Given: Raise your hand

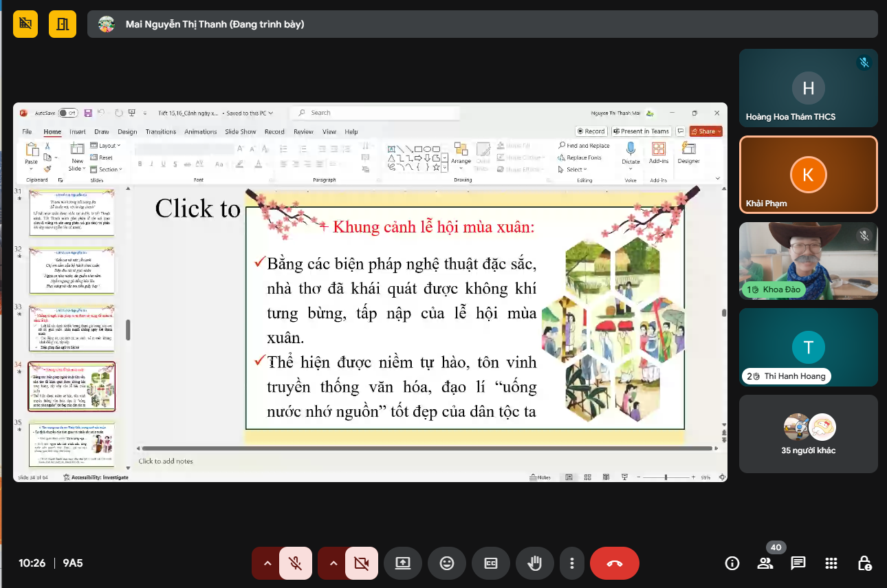Looking at the screenshot, I should point(535,563).
